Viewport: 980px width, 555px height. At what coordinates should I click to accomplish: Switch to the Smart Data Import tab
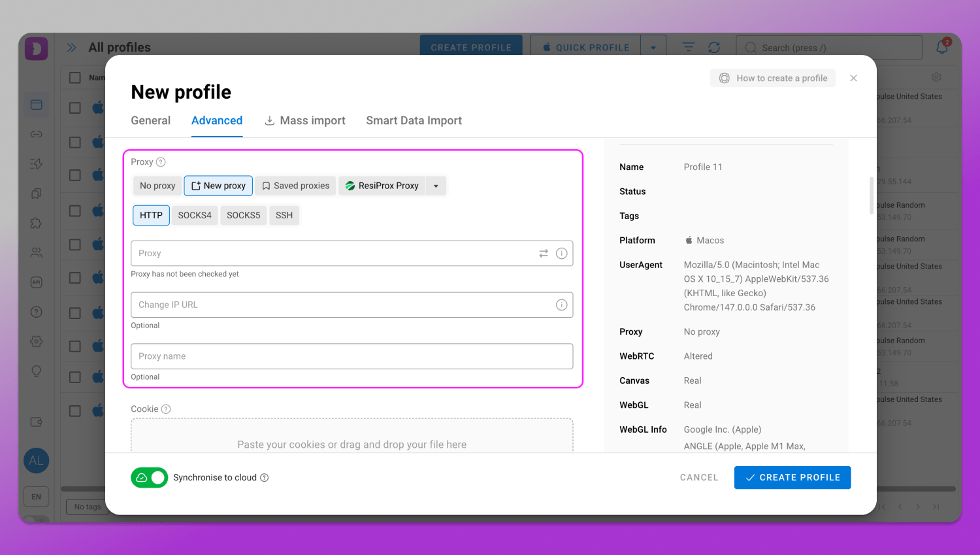414,121
